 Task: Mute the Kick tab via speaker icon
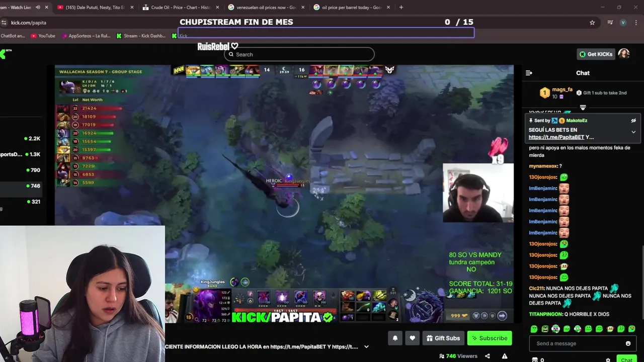pyautogui.click(x=38, y=8)
